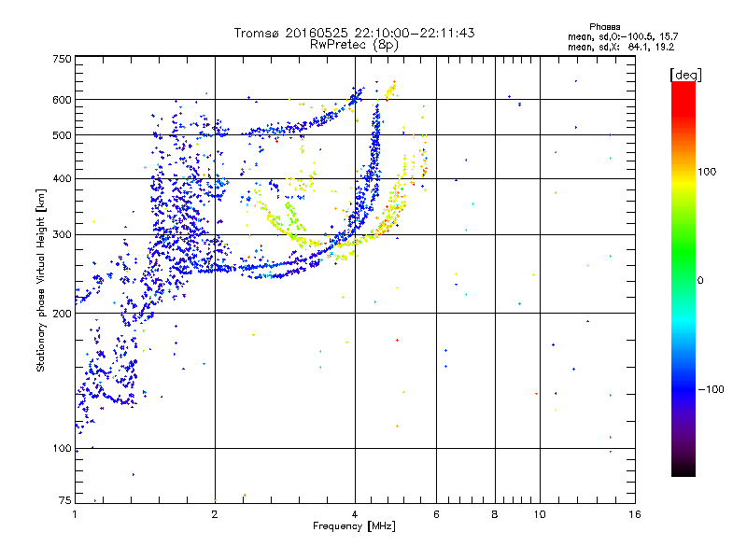Select the 'mean, sd,X: 84.1, 19.2' line
Image resolution: width=747 pixels, height=560 pixels.
[x=621, y=47]
